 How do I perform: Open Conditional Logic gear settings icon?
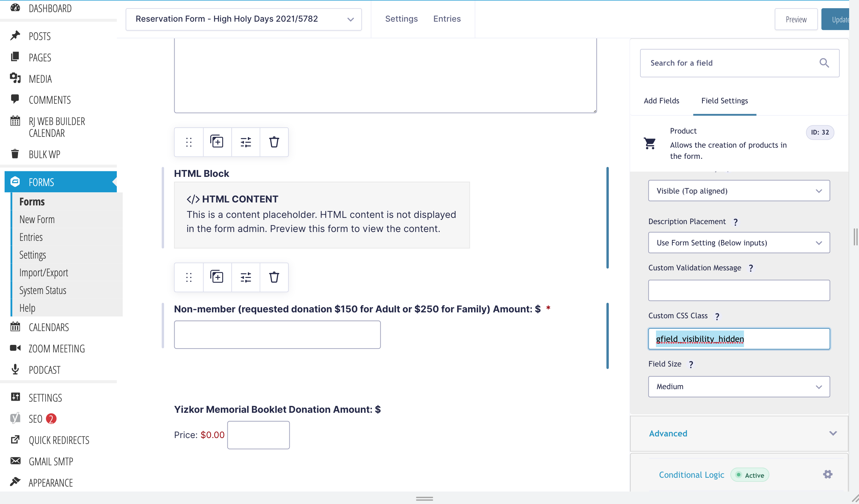click(x=827, y=474)
